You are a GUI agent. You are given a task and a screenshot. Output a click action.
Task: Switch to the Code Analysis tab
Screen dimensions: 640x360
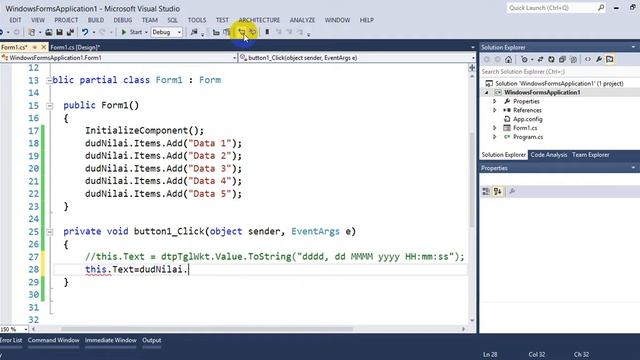pos(549,155)
